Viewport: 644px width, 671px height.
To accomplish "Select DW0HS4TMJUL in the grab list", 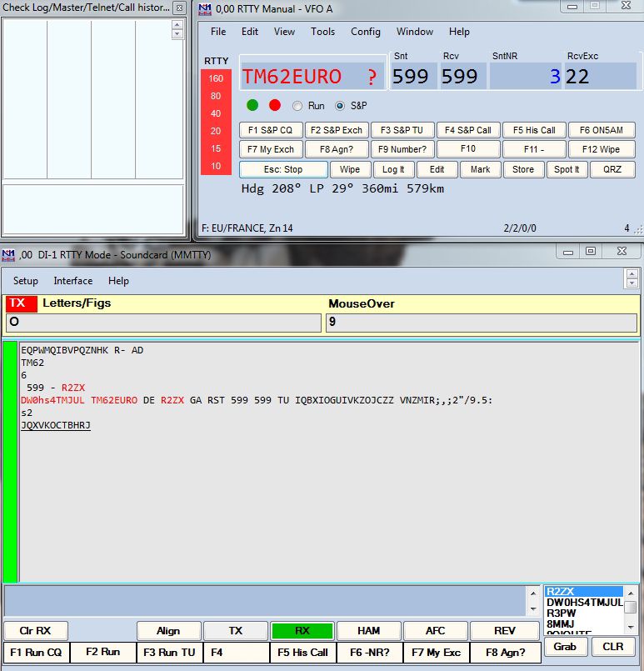I will [x=584, y=603].
